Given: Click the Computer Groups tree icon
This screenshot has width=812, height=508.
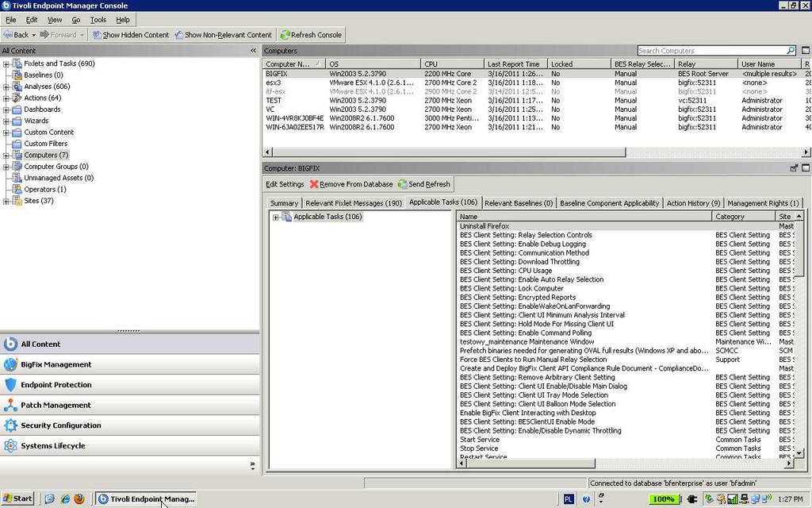Looking at the screenshot, I should (17, 167).
